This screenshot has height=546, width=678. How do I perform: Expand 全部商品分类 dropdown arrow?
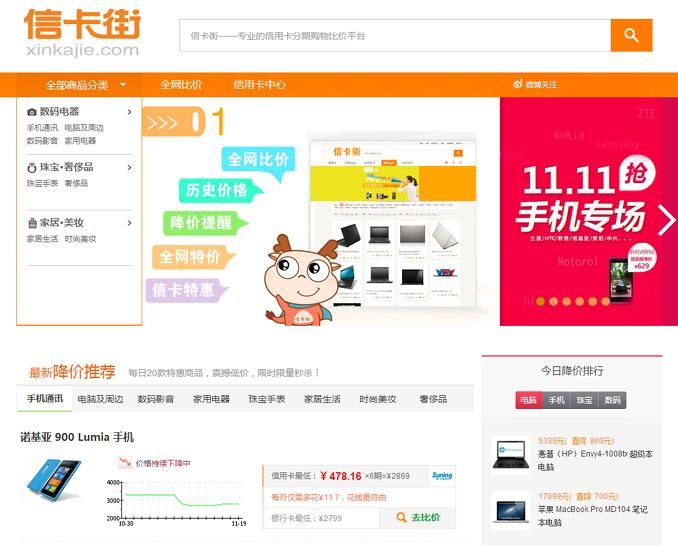point(123,85)
